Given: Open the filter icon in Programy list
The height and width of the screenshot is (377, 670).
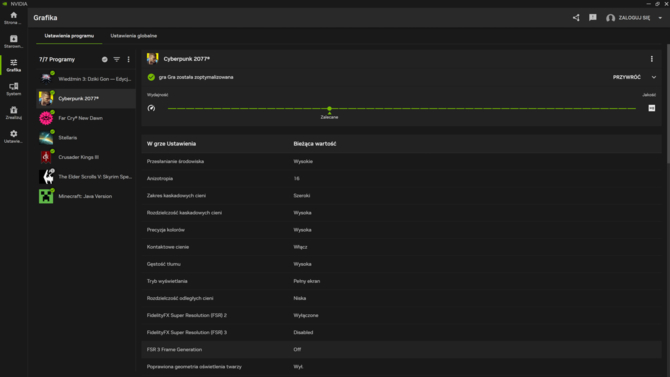Looking at the screenshot, I should tap(117, 59).
